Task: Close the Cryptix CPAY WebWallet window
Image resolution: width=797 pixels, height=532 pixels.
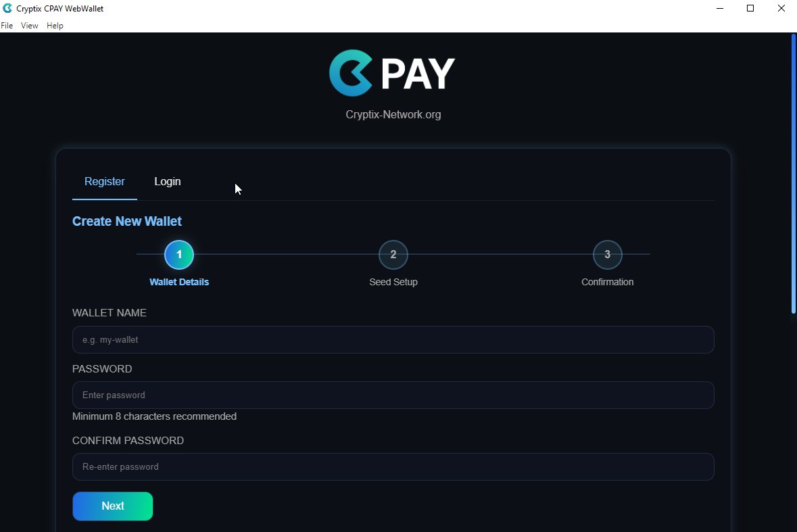Action: point(781,8)
